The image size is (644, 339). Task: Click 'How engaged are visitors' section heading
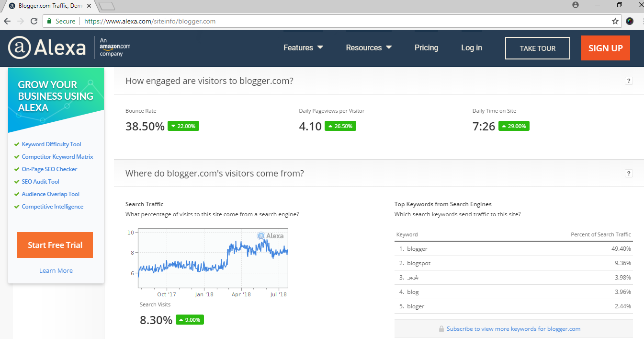click(209, 81)
